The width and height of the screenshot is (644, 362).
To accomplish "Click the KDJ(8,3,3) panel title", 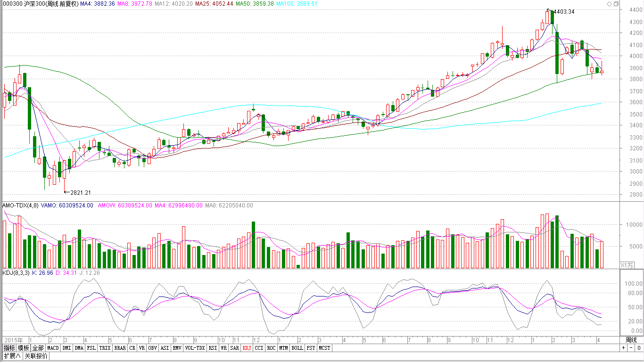I will [16, 273].
